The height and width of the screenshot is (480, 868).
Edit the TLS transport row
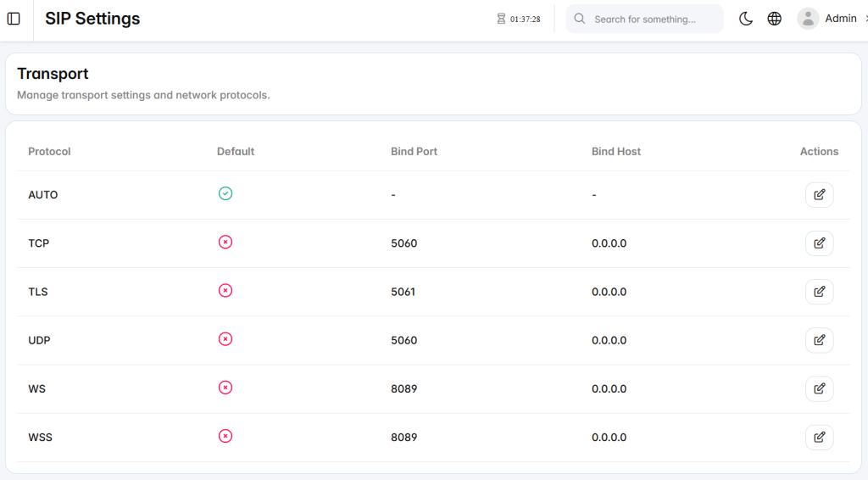(x=820, y=292)
